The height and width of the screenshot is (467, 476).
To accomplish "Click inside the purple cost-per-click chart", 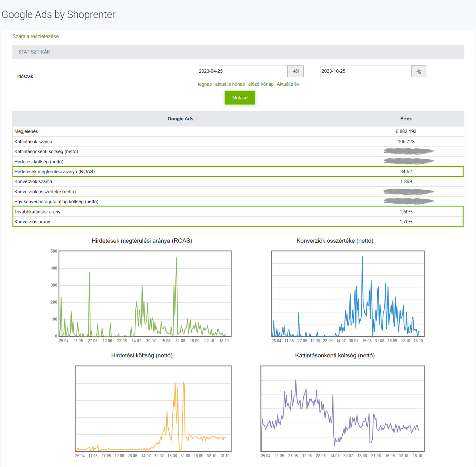I will 343,409.
